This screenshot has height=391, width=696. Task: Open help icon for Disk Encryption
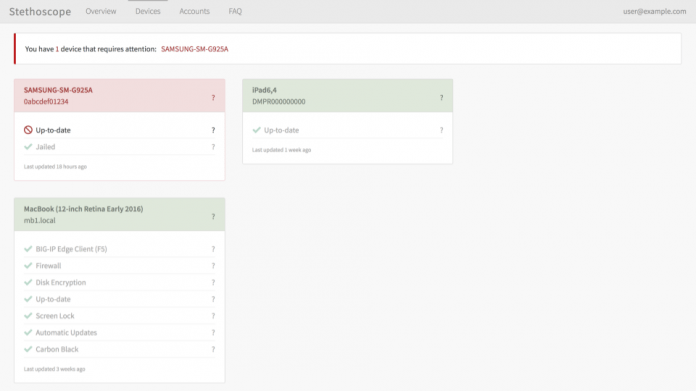click(x=213, y=283)
